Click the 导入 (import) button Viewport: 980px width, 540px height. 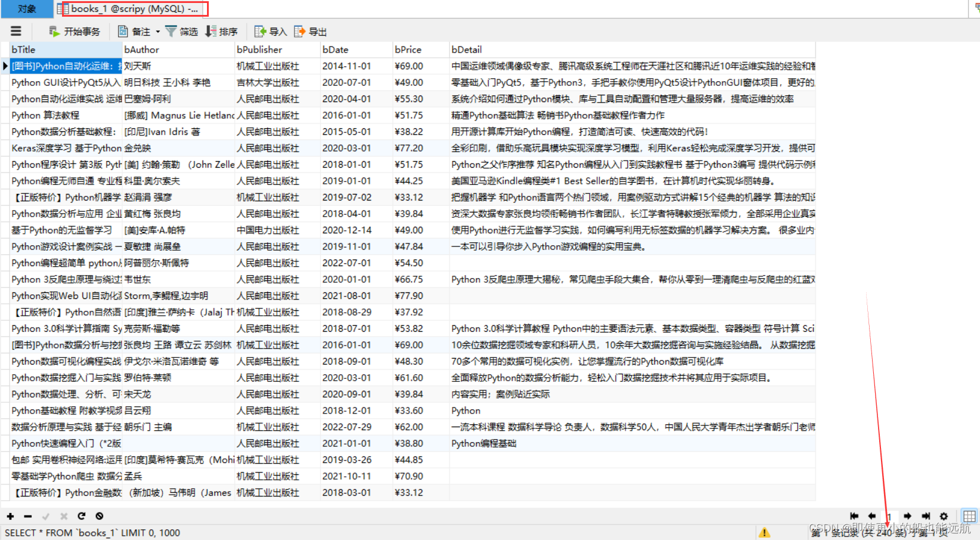(x=271, y=32)
